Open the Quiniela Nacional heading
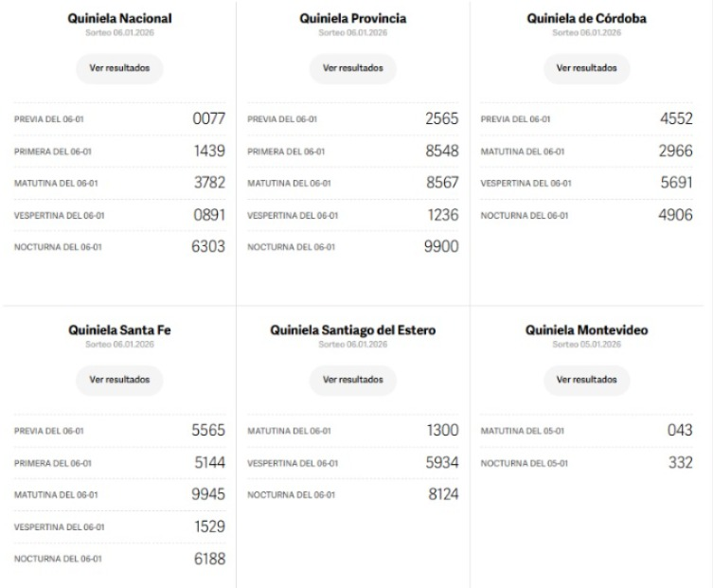Screen dimensions: 713x588 click(x=119, y=18)
